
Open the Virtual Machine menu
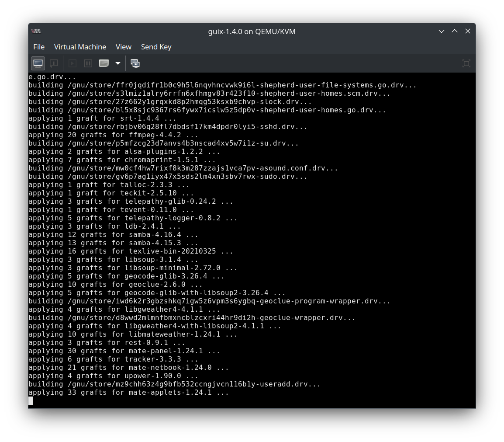coord(80,47)
